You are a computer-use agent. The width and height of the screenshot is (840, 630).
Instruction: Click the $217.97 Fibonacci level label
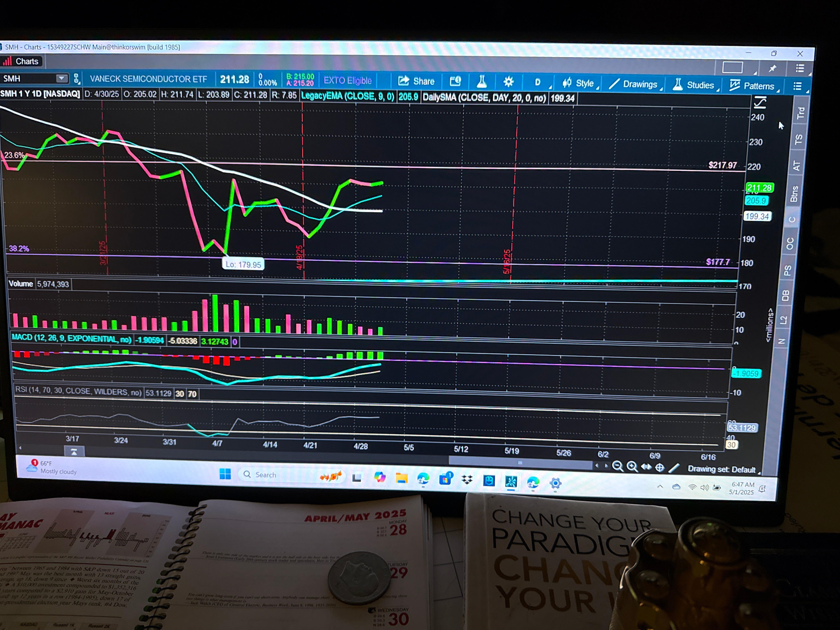(723, 165)
